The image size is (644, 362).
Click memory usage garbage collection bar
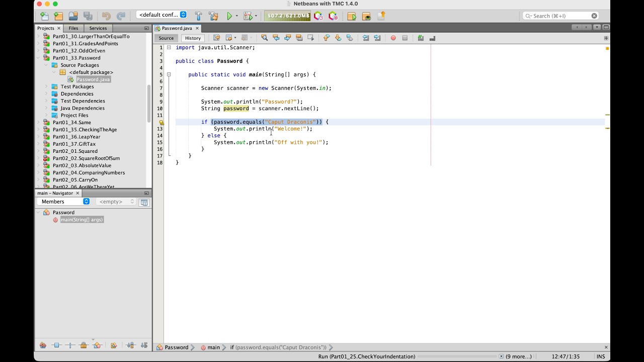point(287,16)
